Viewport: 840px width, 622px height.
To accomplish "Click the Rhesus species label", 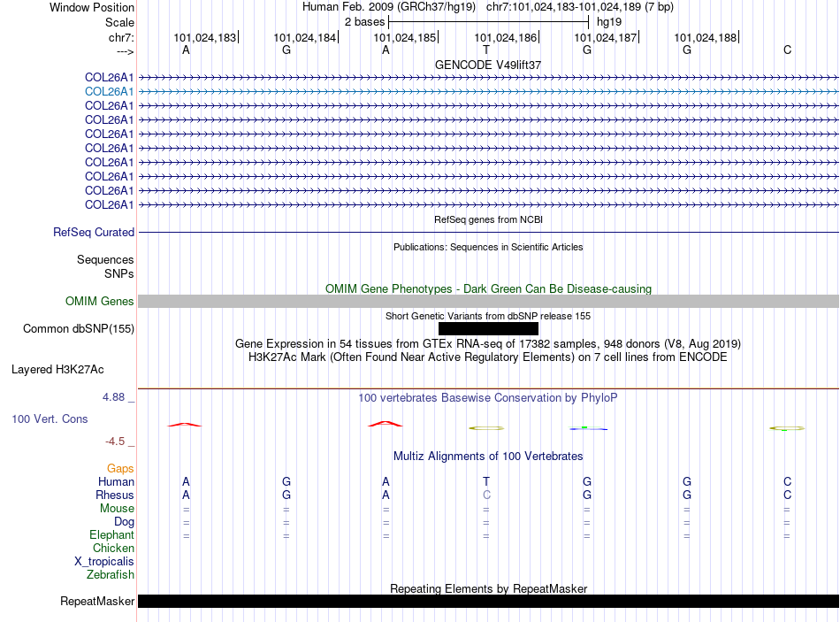I will [115, 495].
